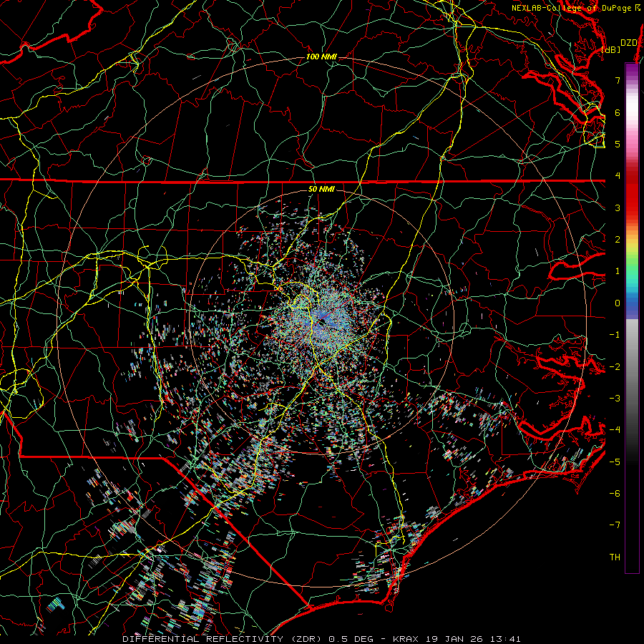Select the 7 dB scale label

pos(618,80)
